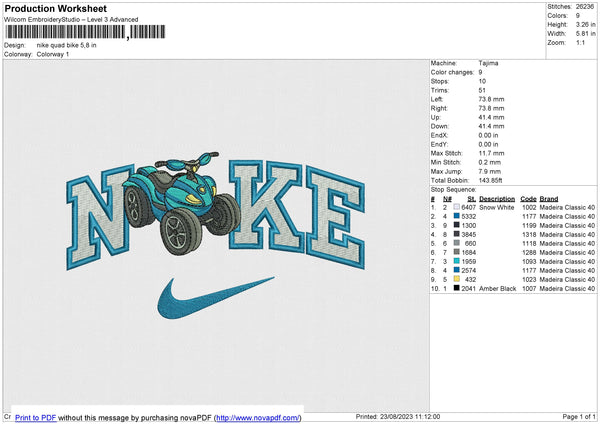Select the Zoom value 1:1
Screen dimensions: 600x424
(580, 42)
